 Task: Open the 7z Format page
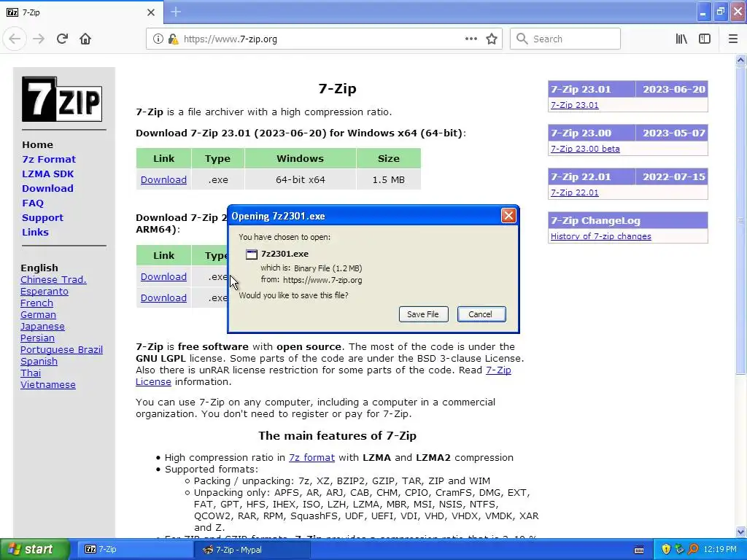pos(49,160)
